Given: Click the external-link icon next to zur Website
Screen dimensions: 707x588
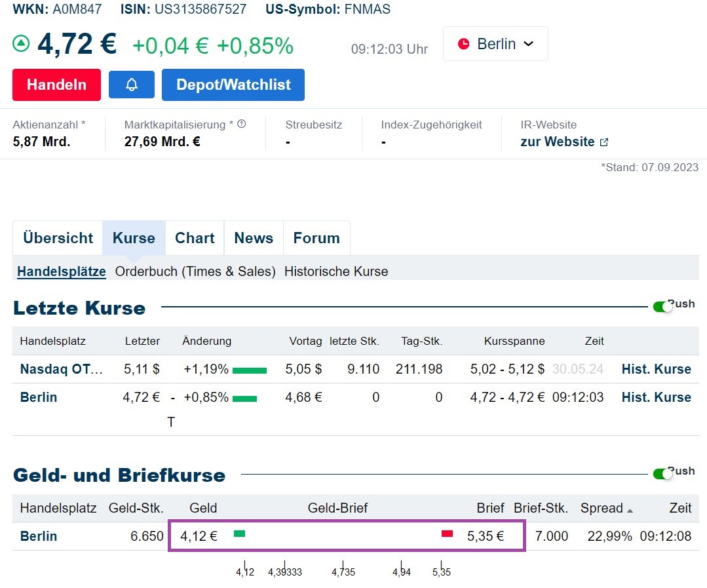Looking at the screenshot, I should point(602,142).
